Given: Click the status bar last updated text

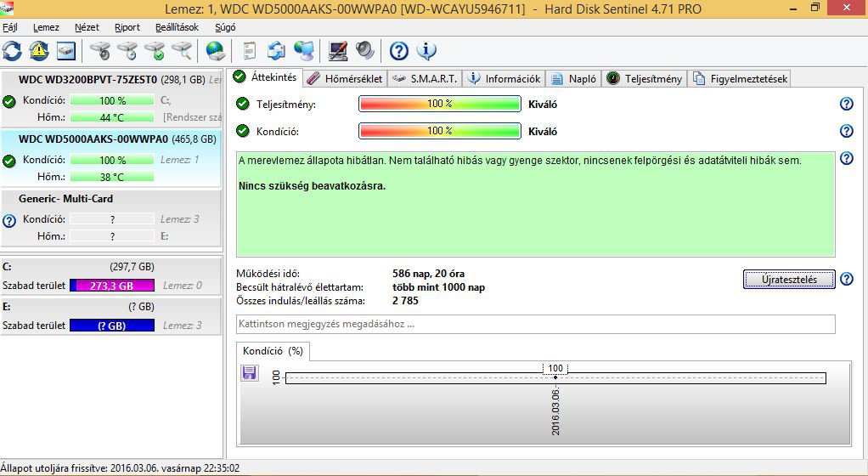Looking at the screenshot, I should [x=120, y=468].
